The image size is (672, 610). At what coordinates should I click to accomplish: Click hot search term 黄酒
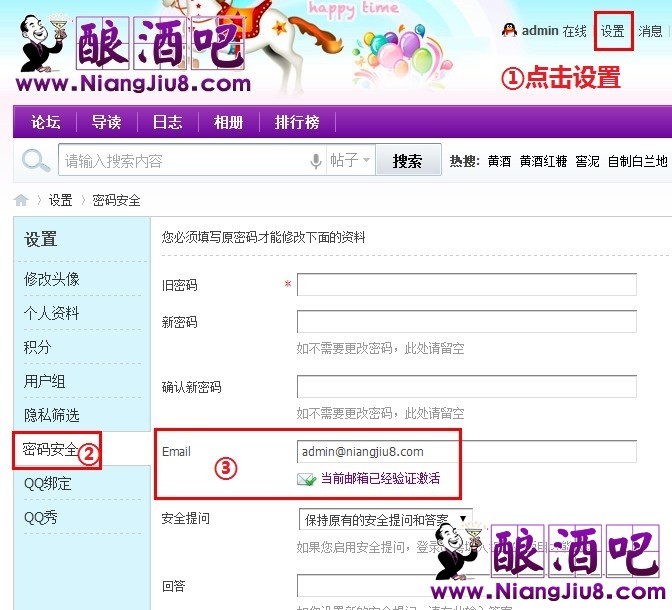(x=499, y=161)
